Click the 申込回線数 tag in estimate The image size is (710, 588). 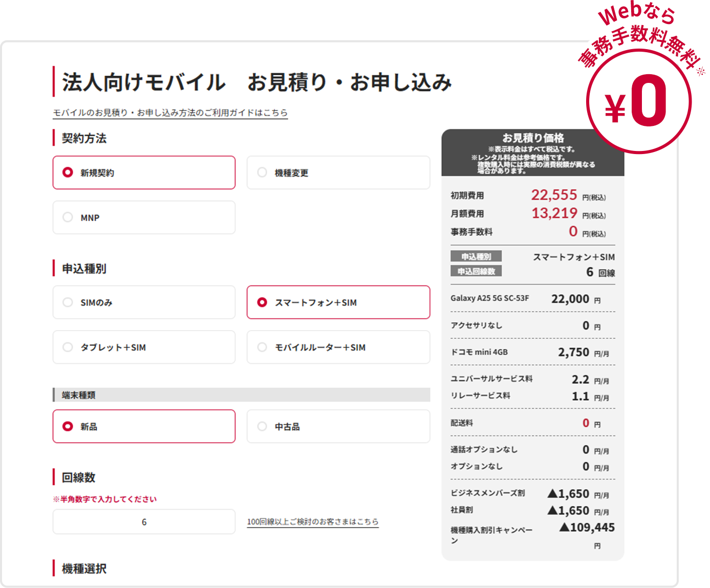coord(476,271)
